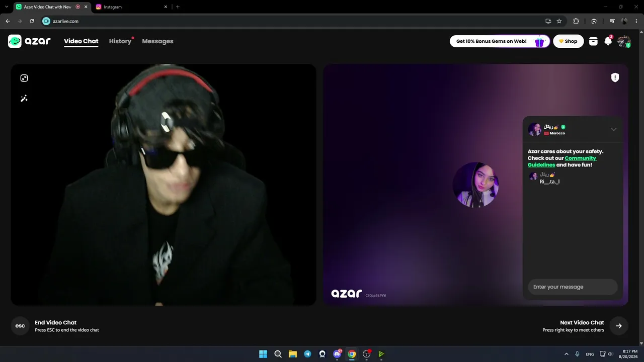
Task: Open the Chrome profile avatar
Action: tap(624, 21)
